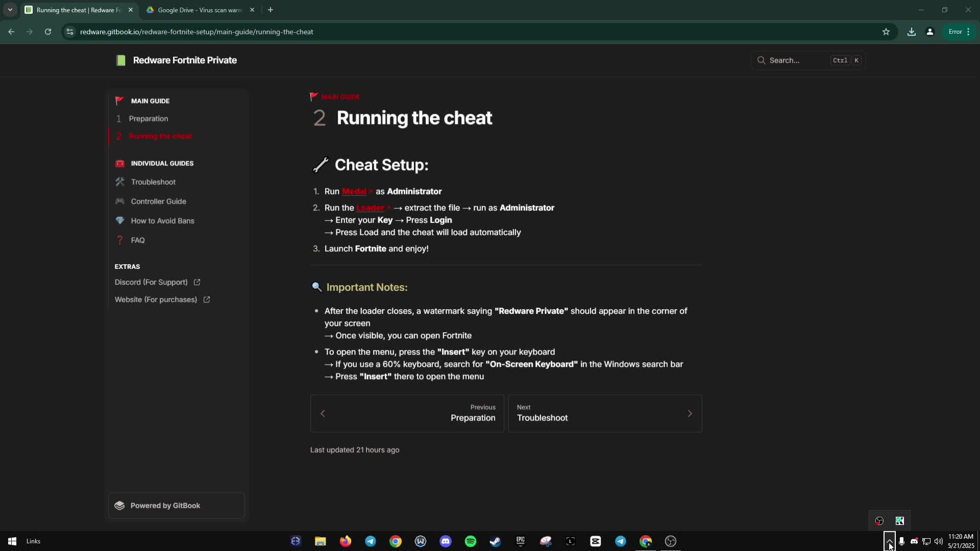Select Troubleshoot in the sidebar

click(x=153, y=182)
